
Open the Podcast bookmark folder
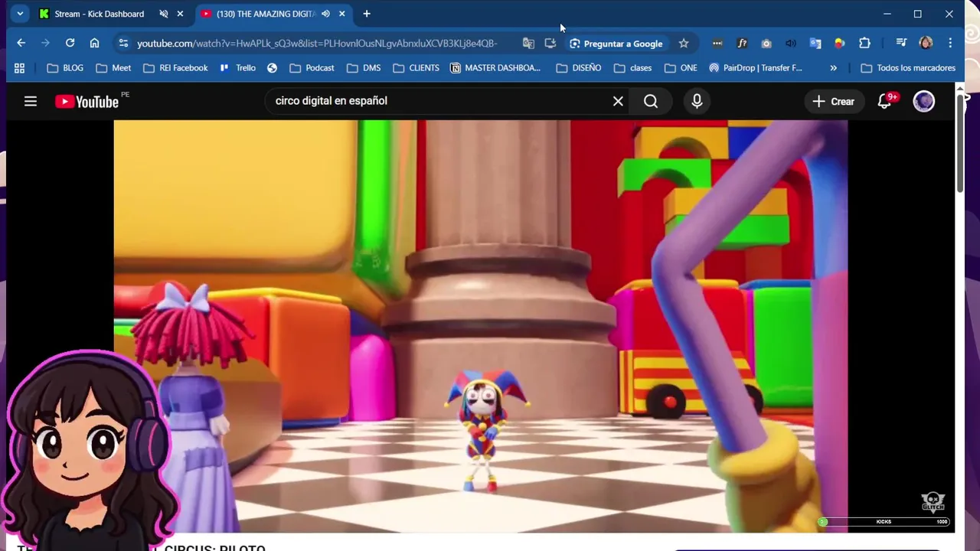[312, 68]
